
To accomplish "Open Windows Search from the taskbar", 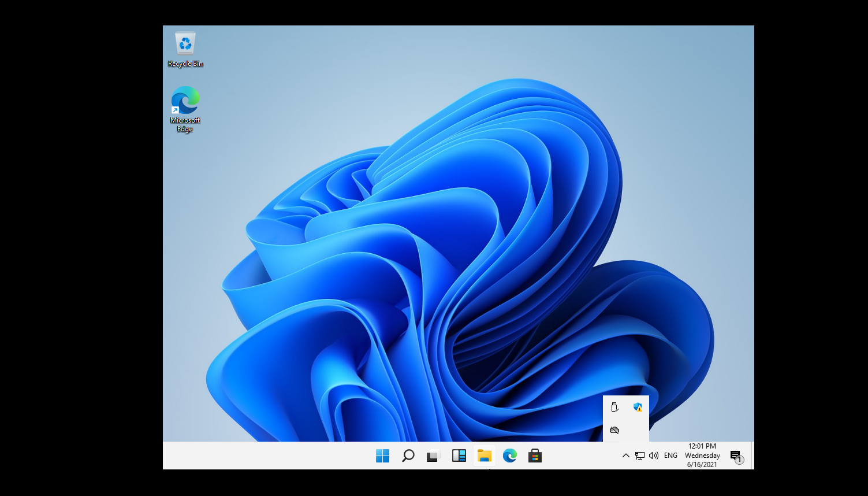I will [408, 456].
